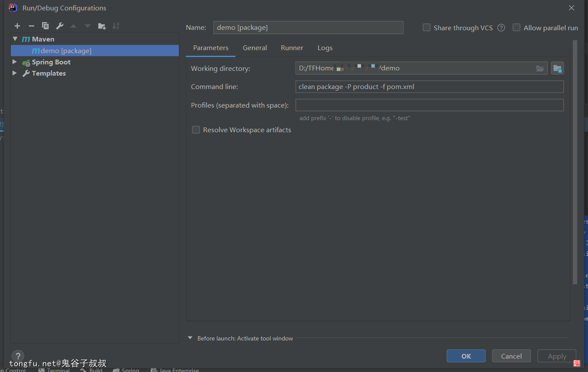The image size is (588, 372).
Task: Open the Java Enterprise tool window
Action: pos(175,370)
